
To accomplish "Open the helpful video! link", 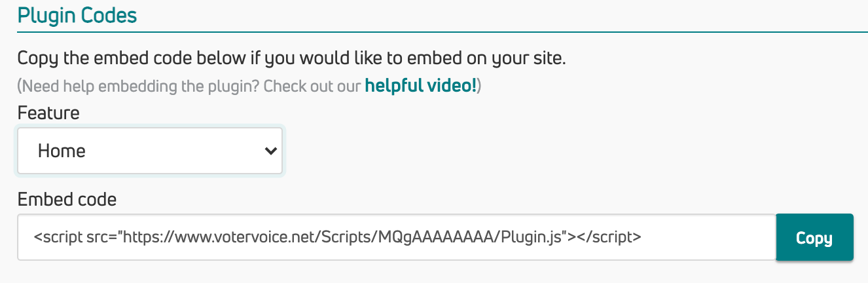I will pos(421,86).
